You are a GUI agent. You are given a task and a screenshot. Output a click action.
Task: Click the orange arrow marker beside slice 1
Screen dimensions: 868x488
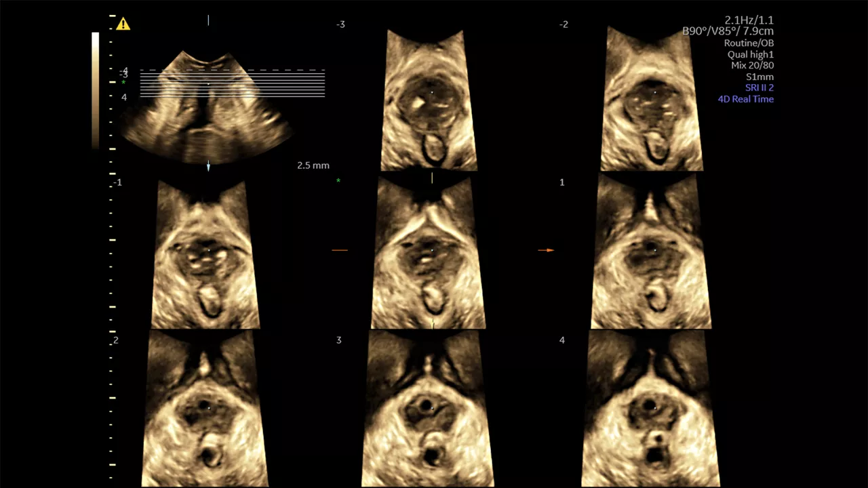546,250
